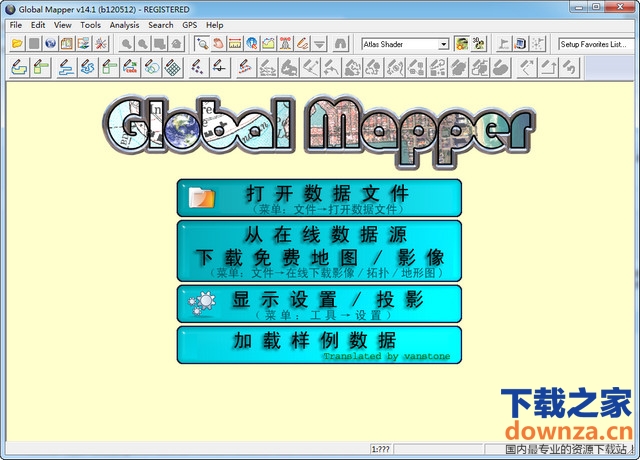The width and height of the screenshot is (640, 460).
Task: Click the Open Data Files folder icon
Action: [17, 43]
